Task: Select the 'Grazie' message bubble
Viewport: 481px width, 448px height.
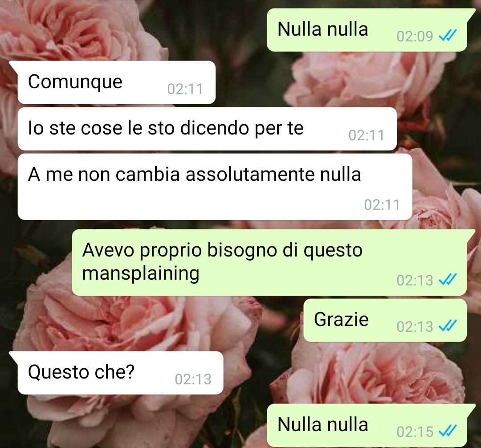Action: [x=385, y=321]
